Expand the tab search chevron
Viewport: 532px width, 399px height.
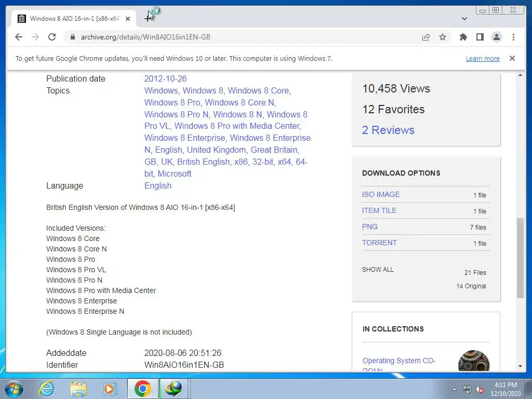464,19
